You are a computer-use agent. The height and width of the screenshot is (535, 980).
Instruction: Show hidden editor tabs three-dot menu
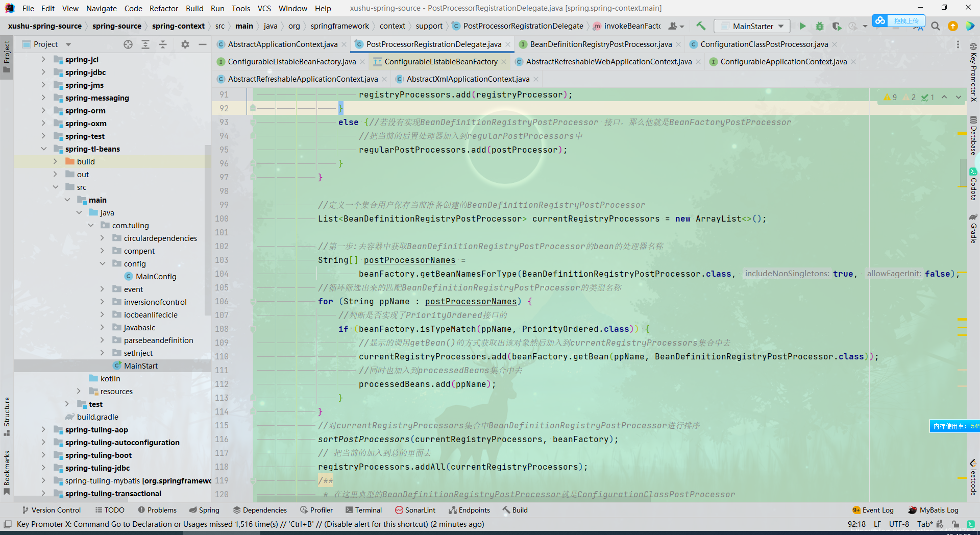tap(958, 44)
